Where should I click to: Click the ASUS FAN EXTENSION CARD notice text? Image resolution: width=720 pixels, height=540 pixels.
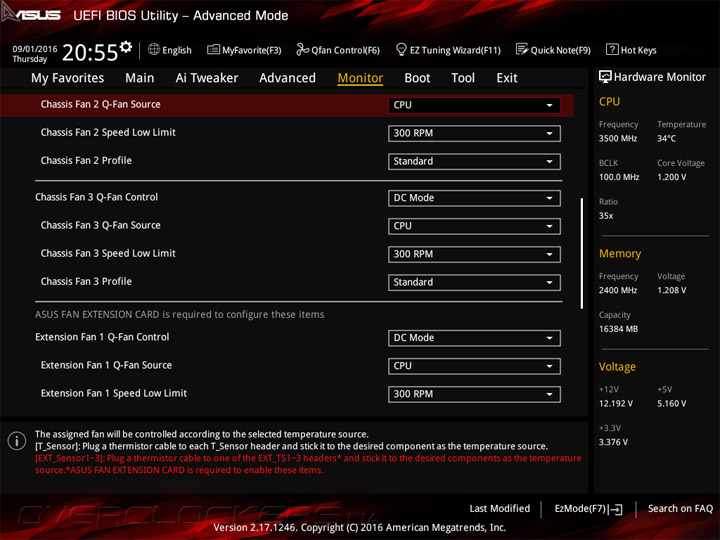tap(180, 315)
